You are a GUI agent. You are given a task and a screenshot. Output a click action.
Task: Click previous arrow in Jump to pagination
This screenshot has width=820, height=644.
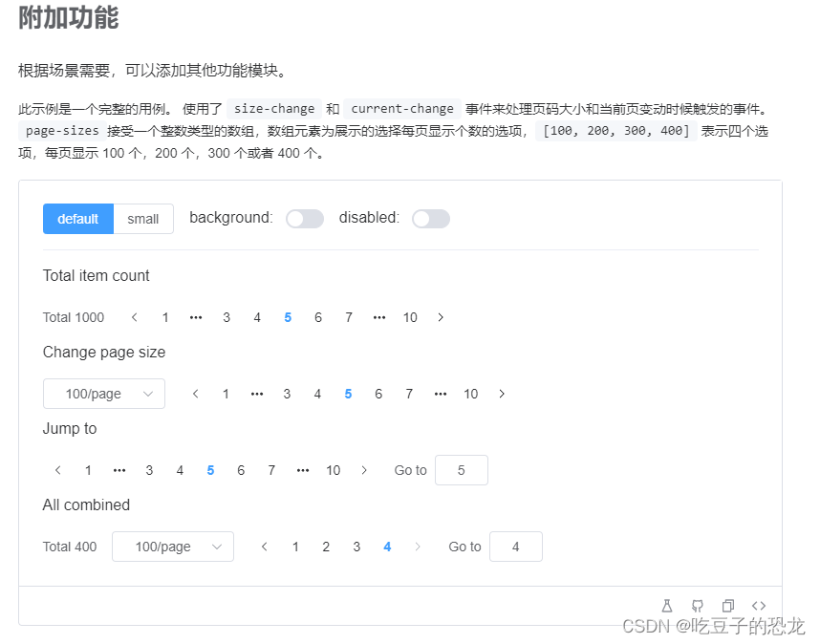coord(57,469)
